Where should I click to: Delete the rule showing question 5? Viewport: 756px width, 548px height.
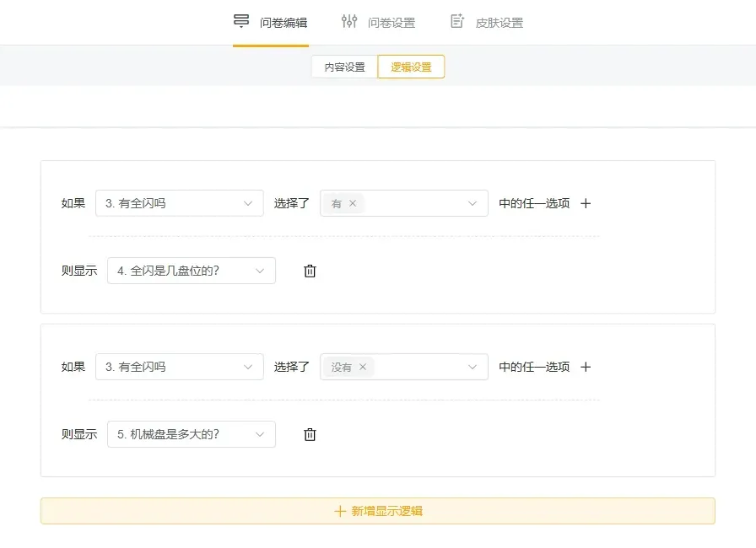310,434
